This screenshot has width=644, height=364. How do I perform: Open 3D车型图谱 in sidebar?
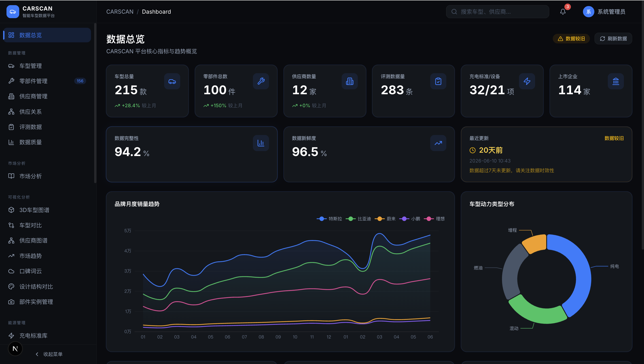click(47, 210)
